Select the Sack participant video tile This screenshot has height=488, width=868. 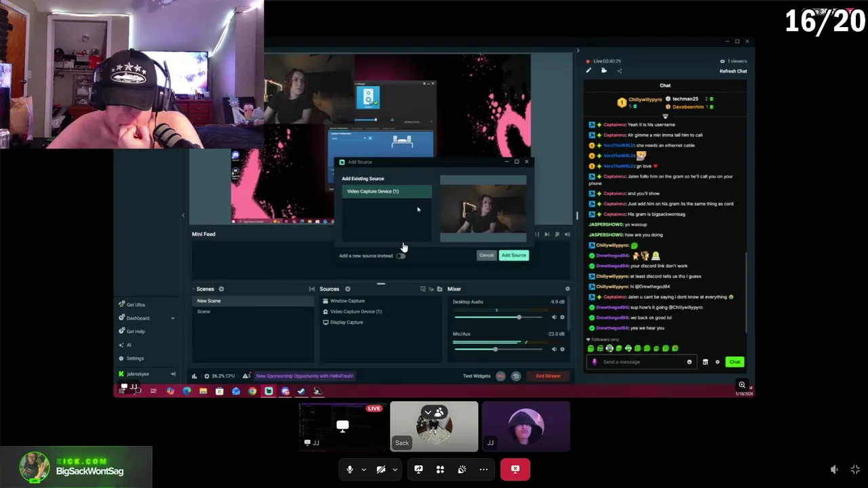(x=434, y=426)
